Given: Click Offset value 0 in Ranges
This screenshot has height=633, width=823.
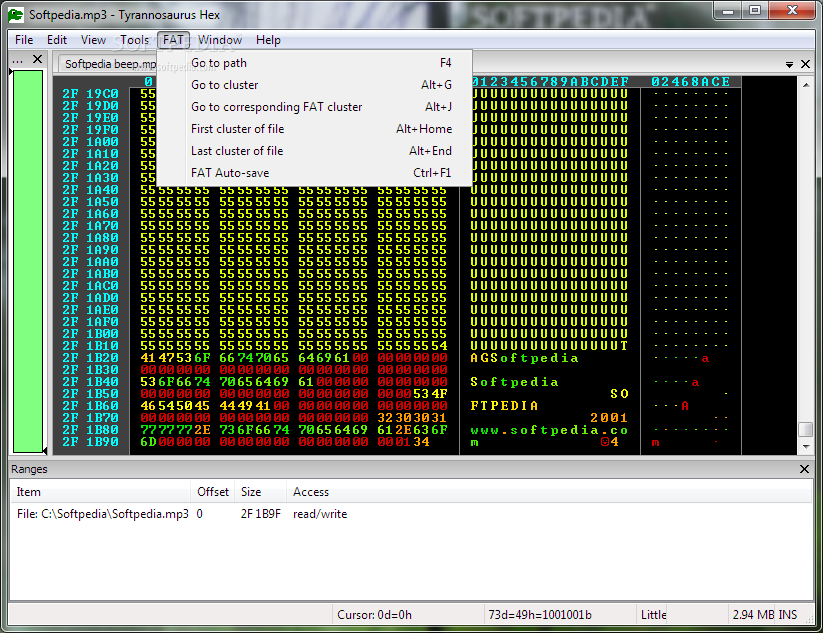Looking at the screenshot, I should (199, 514).
